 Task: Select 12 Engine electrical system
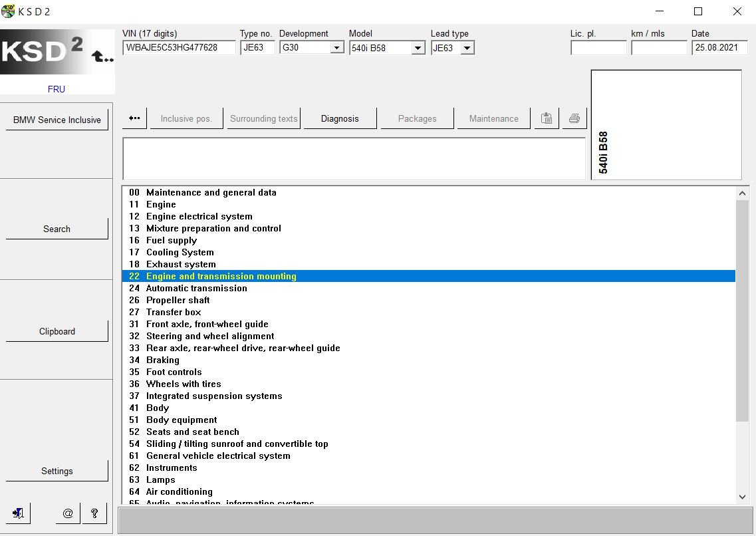(429, 216)
